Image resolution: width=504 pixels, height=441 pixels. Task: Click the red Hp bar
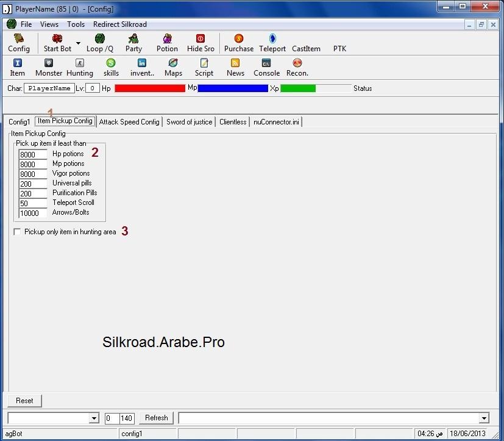pos(150,88)
